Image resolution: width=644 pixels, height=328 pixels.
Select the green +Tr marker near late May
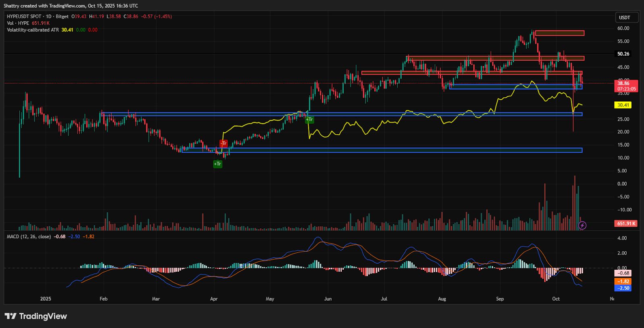(x=310, y=119)
